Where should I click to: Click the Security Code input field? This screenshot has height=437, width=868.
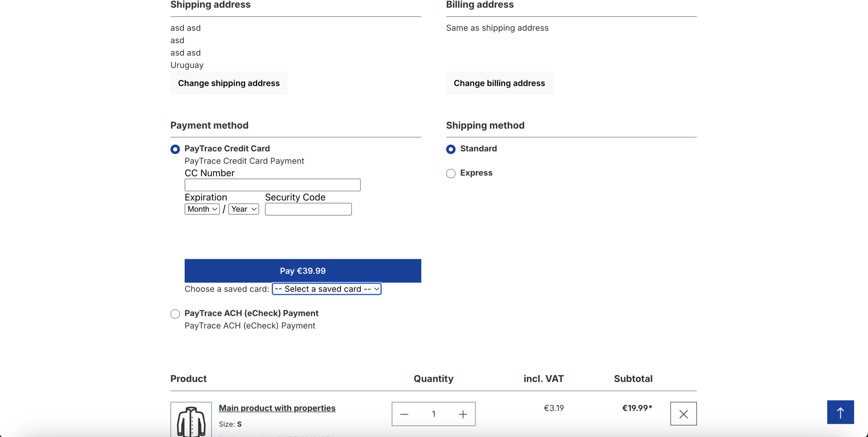308,209
